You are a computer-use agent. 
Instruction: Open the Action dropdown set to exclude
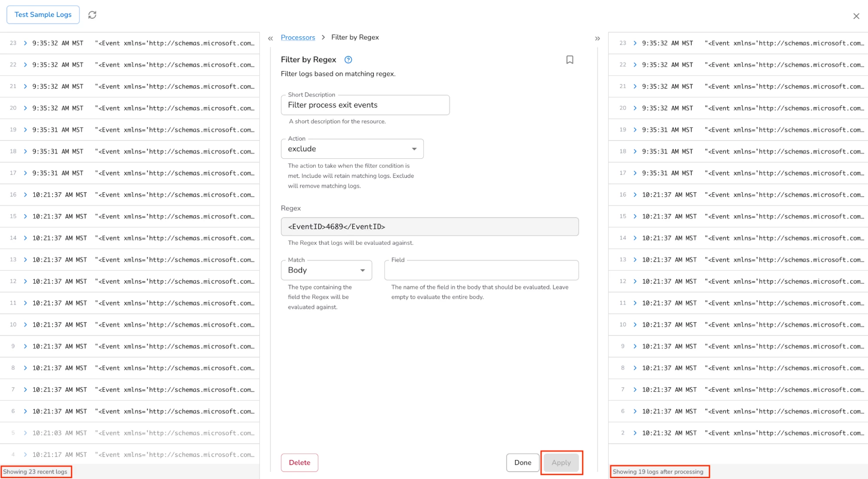pyautogui.click(x=352, y=149)
